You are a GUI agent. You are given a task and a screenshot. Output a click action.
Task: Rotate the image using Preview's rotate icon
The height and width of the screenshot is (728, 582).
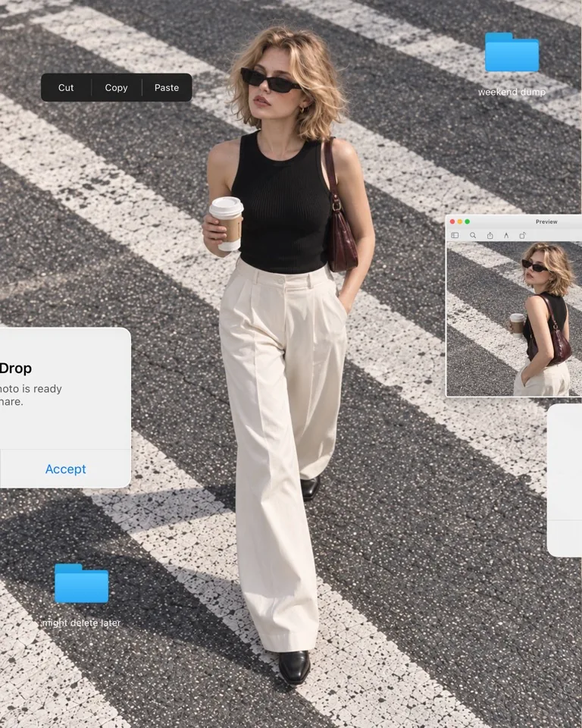pyautogui.click(x=523, y=235)
